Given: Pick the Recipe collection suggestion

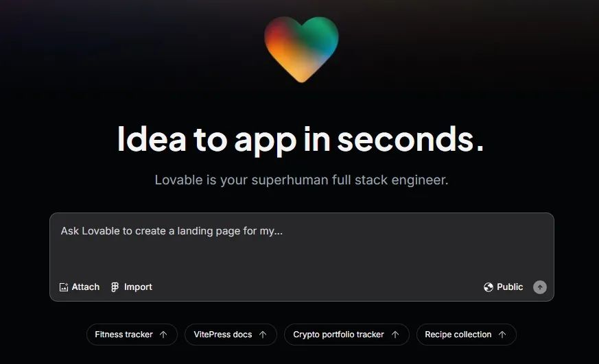Looking at the screenshot, I should 458,335.
